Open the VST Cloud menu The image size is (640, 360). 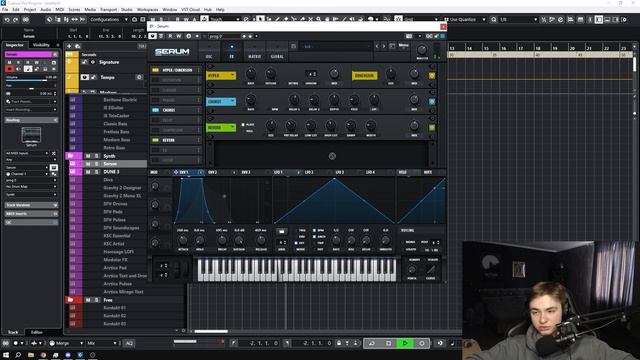[190, 9]
